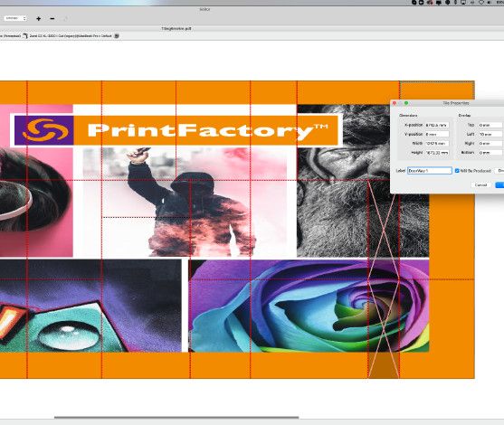Click the greyed hand icon beside minus

(x=65, y=19)
